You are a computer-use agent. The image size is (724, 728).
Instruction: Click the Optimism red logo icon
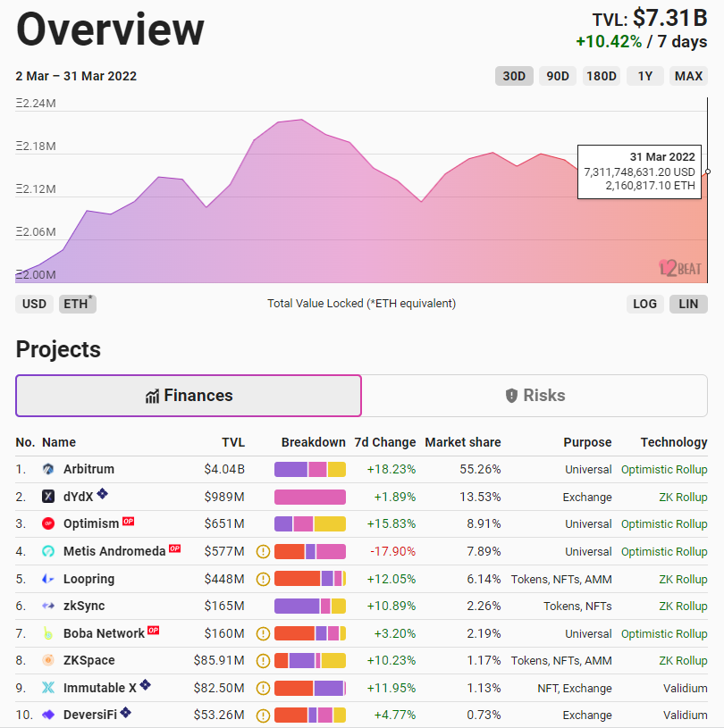click(48, 524)
